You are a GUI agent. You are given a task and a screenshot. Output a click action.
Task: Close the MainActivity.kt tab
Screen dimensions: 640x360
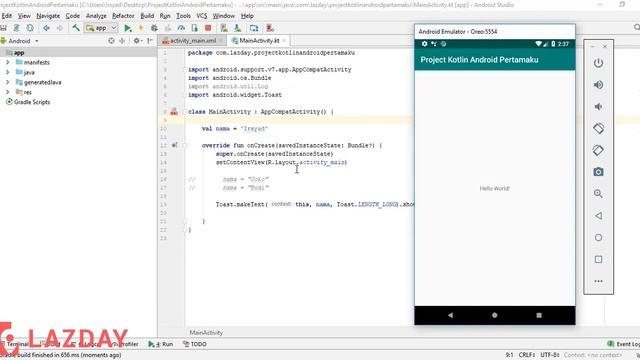(284, 40)
